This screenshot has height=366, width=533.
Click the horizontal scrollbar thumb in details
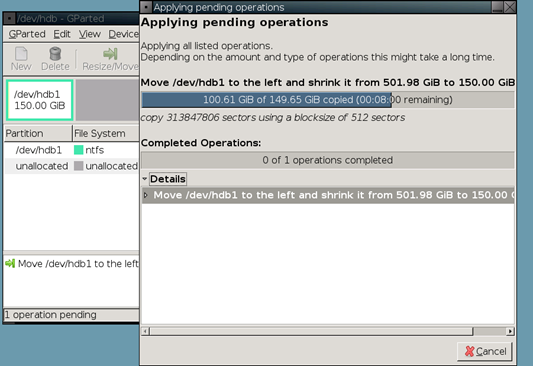pyautogui.click(x=311, y=331)
